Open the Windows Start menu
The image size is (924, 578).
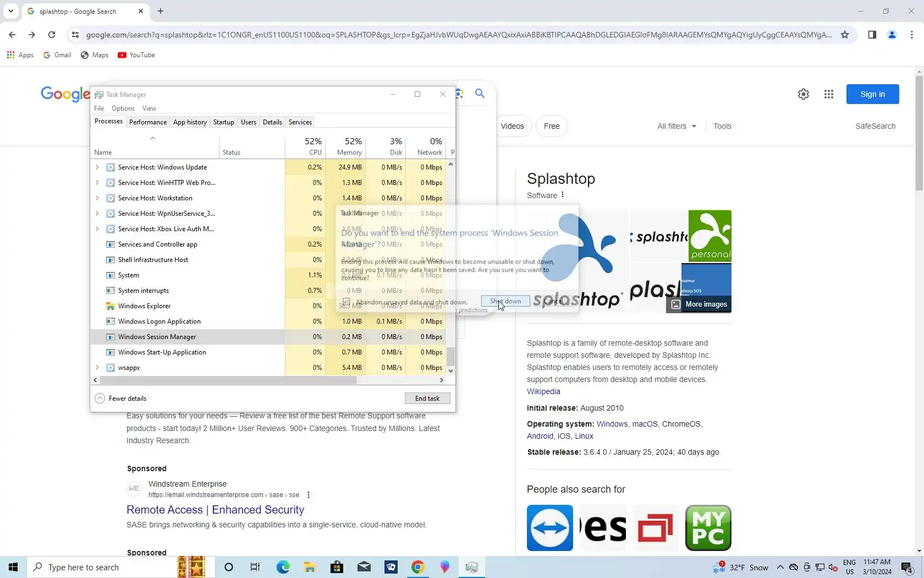13,567
